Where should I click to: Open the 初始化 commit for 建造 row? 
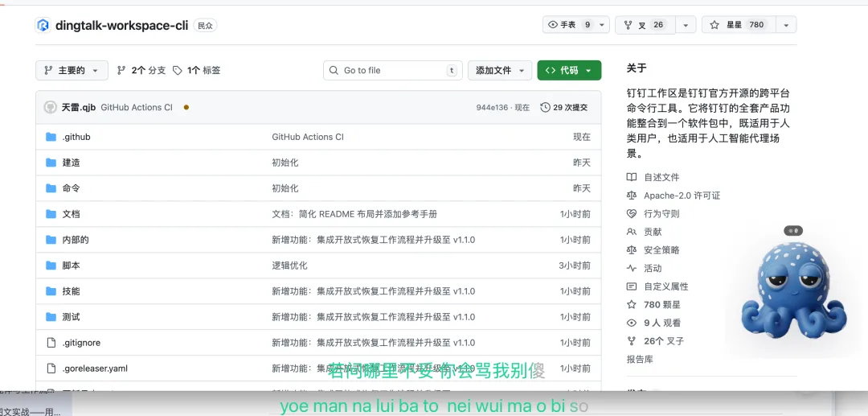pos(285,163)
